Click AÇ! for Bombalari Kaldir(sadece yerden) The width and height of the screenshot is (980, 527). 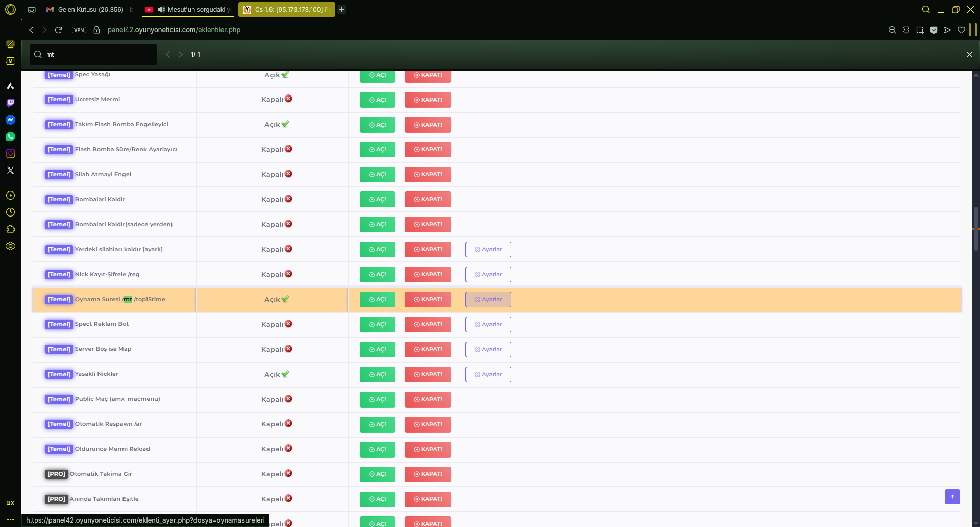[377, 225]
